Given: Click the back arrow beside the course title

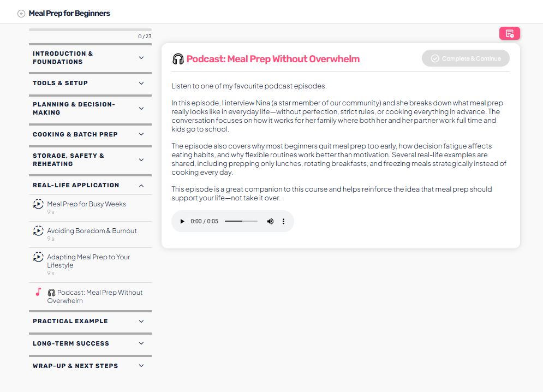Looking at the screenshot, I should pos(21,14).
